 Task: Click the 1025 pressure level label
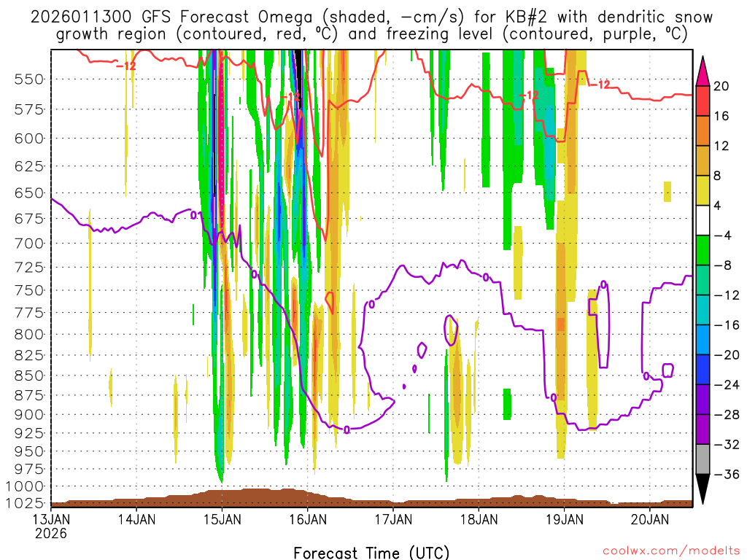24,503
